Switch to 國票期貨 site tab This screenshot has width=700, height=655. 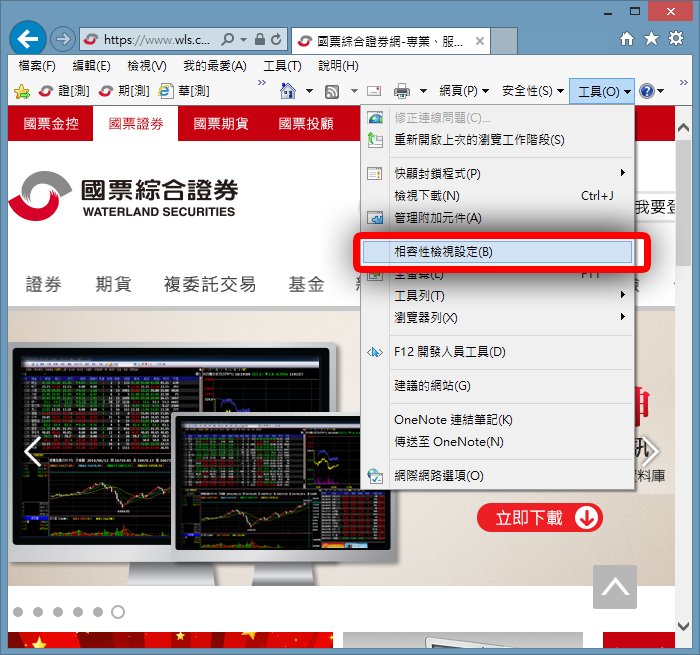[221, 124]
